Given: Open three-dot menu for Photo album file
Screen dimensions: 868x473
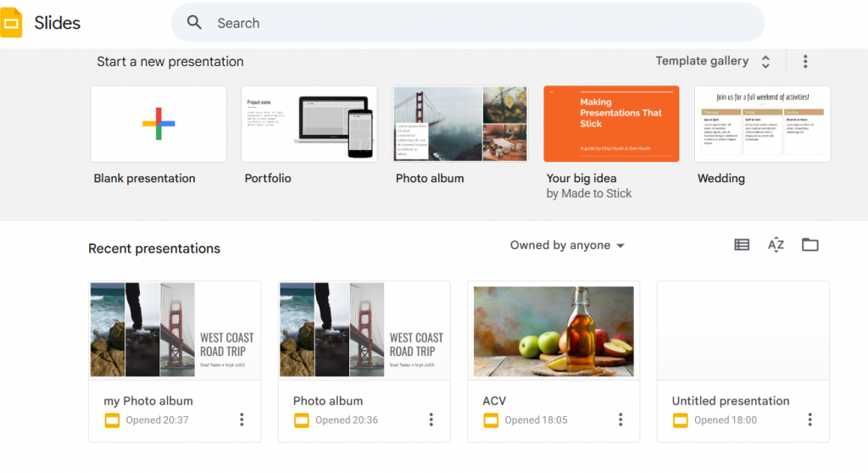Looking at the screenshot, I should pyautogui.click(x=431, y=420).
